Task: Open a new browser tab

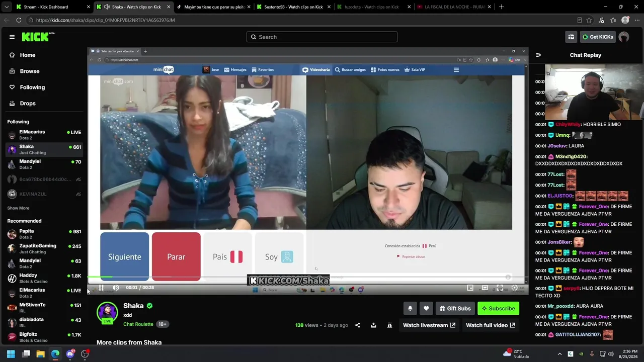Action: point(501,7)
